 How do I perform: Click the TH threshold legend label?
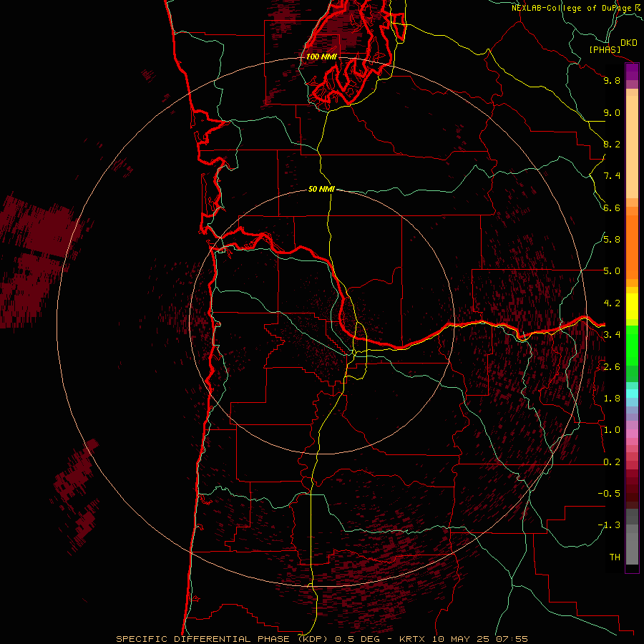pyautogui.click(x=615, y=557)
